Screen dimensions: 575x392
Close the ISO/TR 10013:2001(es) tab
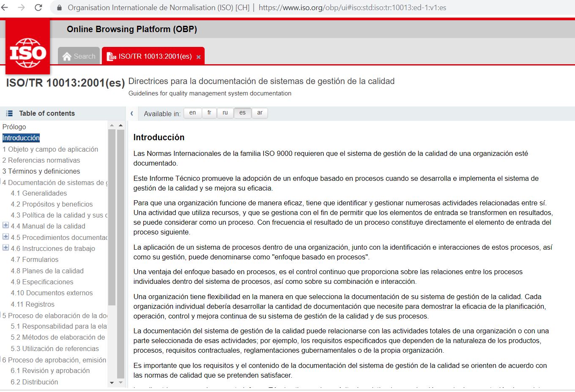tap(198, 57)
